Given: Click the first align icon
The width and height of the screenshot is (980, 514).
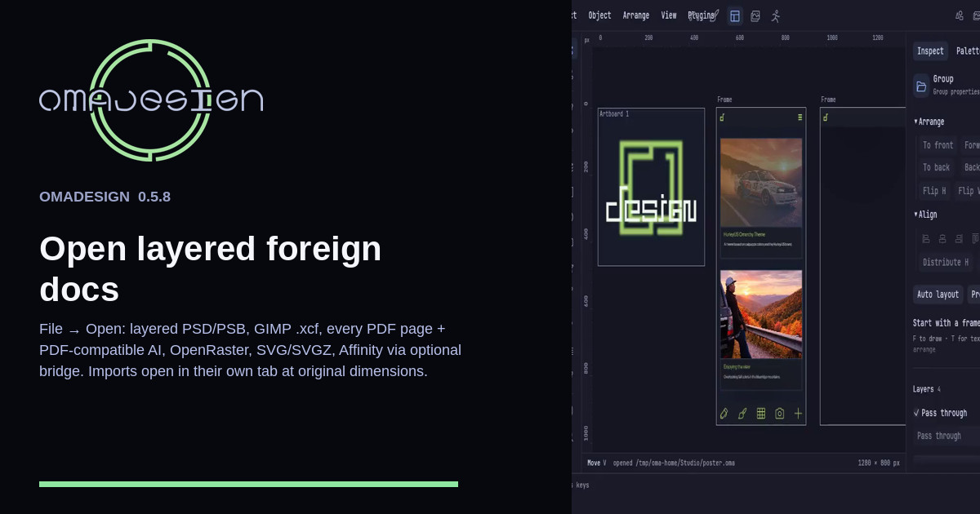Looking at the screenshot, I should 926,239.
